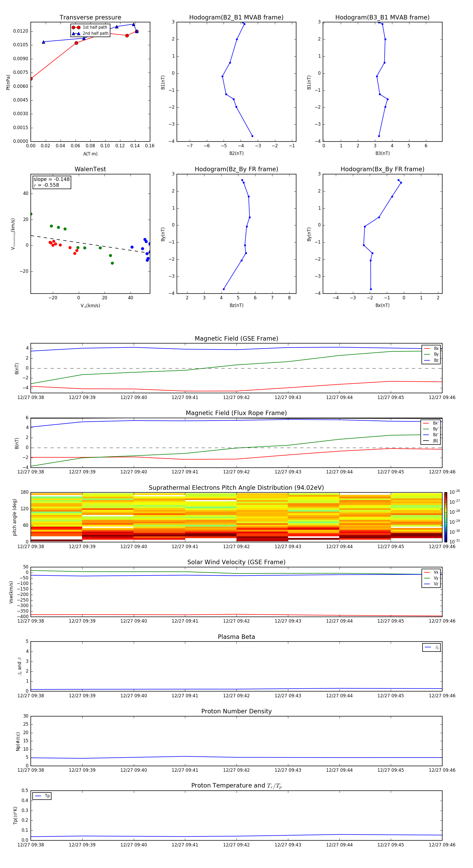Click the Proton Temperature and Te/Tp title

click(x=236, y=786)
